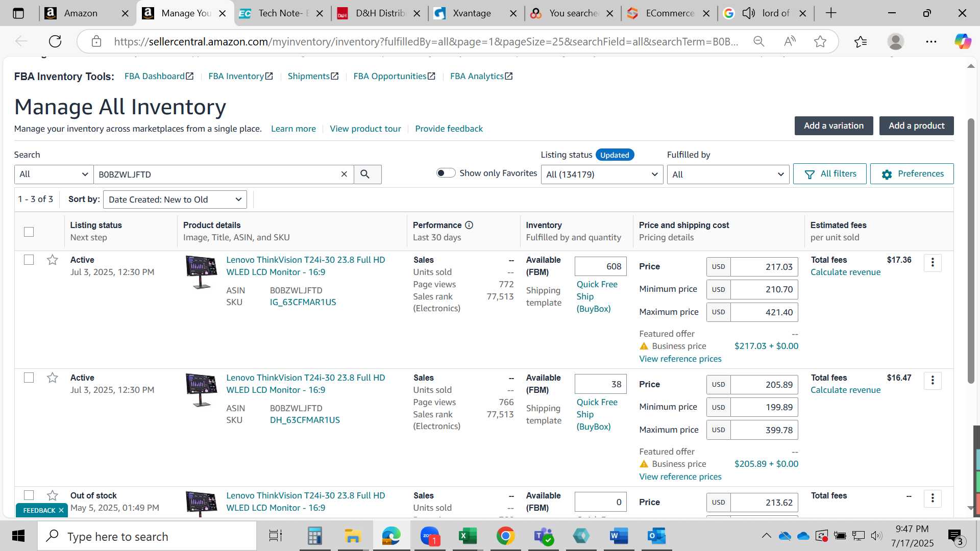Image resolution: width=980 pixels, height=551 pixels.
Task: Launch Google Chrome from the taskbar
Action: [x=505, y=536]
